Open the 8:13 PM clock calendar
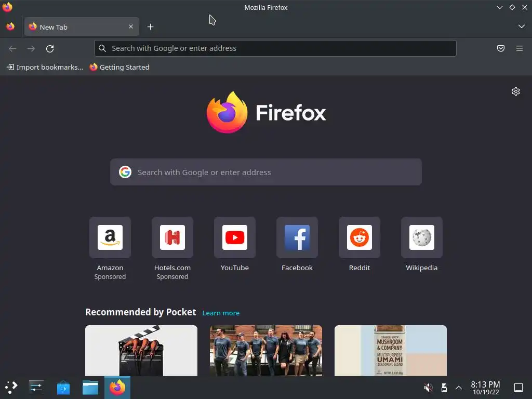Viewport: 532px width, 399px height. 486,388
